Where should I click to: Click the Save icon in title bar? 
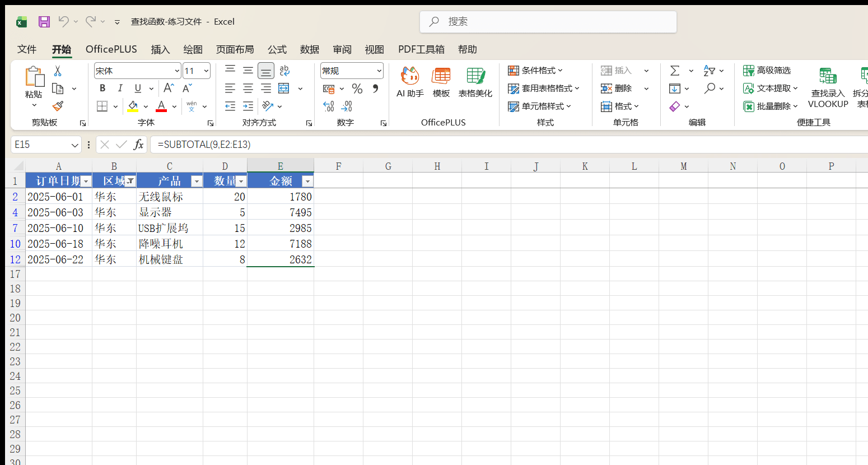(44, 22)
